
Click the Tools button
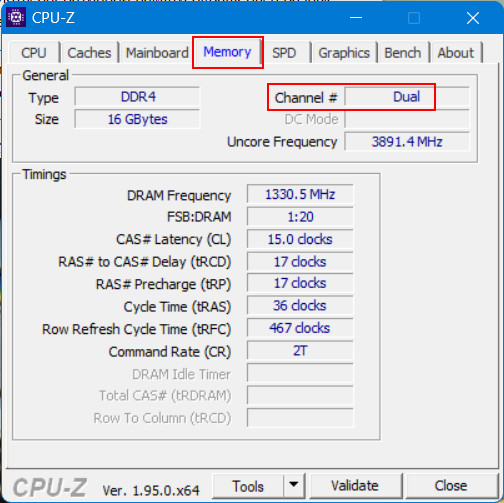(x=248, y=486)
